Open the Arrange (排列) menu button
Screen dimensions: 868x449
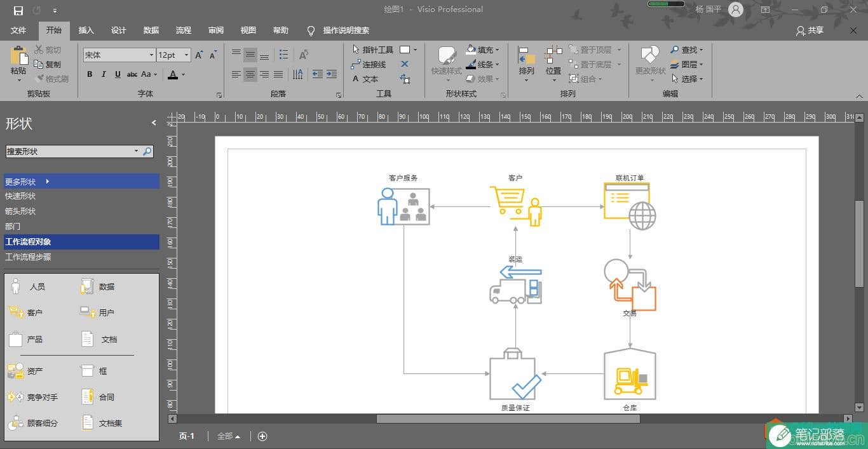point(526,63)
